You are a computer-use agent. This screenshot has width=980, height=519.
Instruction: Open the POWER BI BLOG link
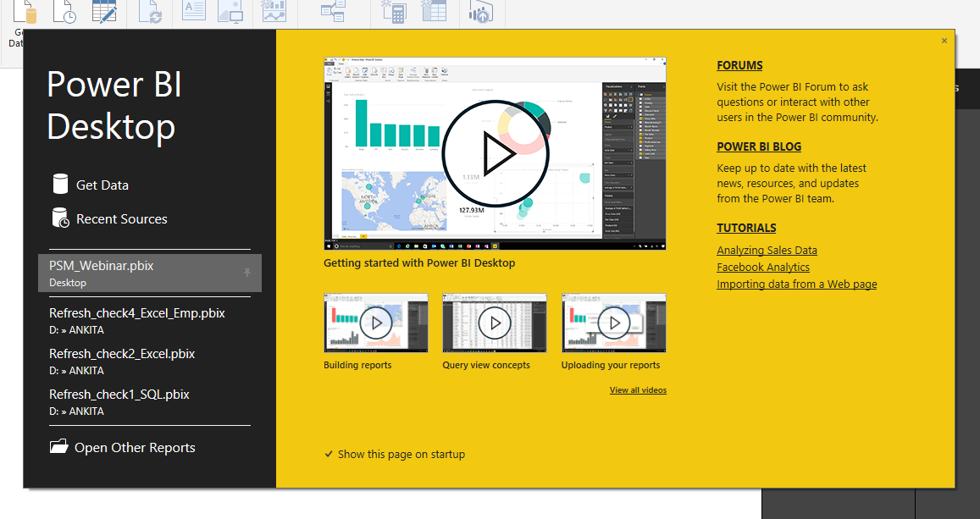pyautogui.click(x=759, y=146)
